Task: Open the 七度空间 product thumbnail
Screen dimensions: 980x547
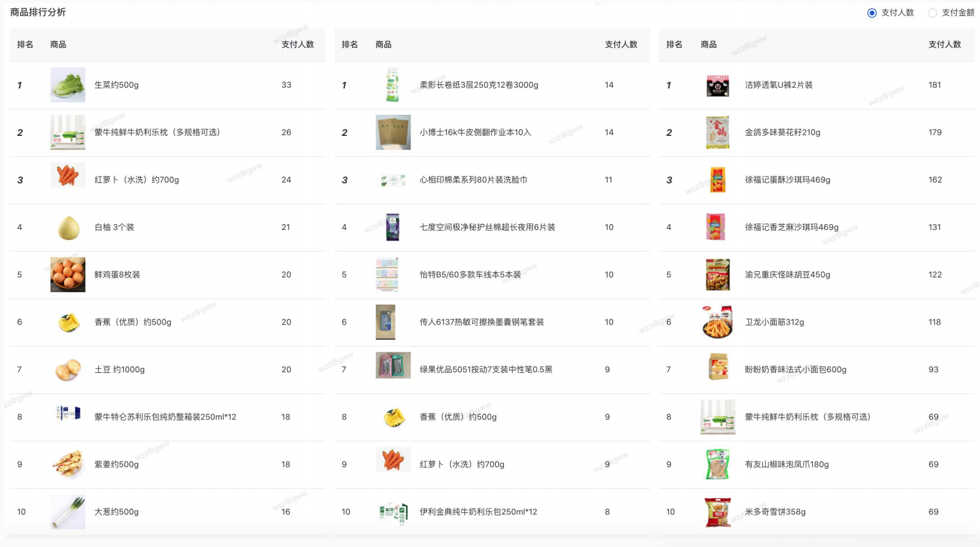Action: click(393, 227)
